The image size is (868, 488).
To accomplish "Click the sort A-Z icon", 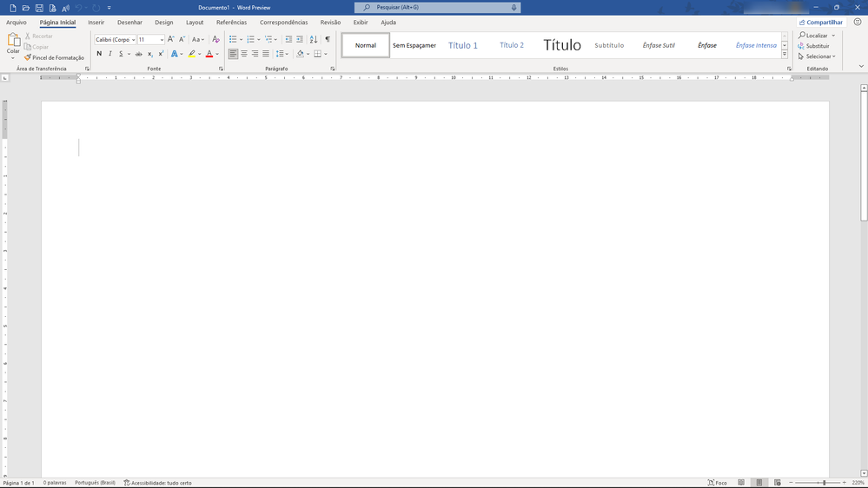I will click(x=314, y=39).
